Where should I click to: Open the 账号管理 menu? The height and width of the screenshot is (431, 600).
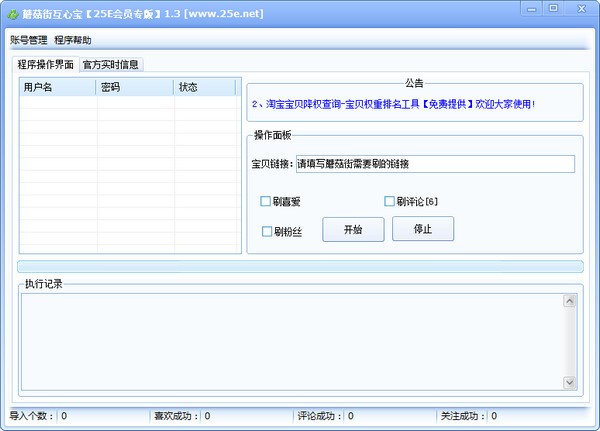(x=28, y=41)
